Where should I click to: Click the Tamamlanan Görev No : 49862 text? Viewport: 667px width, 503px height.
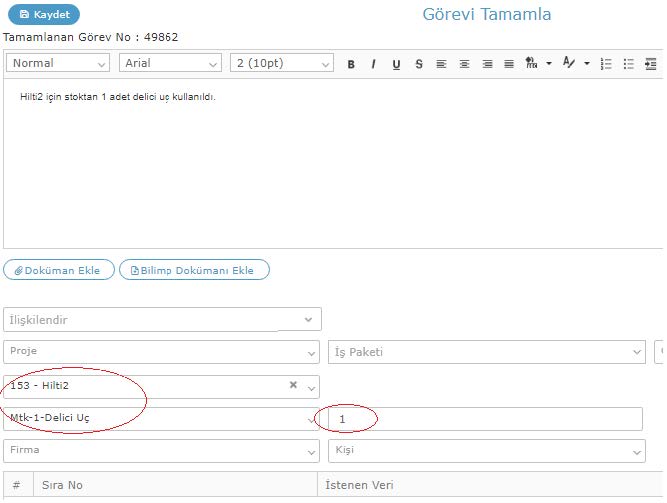pyautogui.click(x=90, y=37)
